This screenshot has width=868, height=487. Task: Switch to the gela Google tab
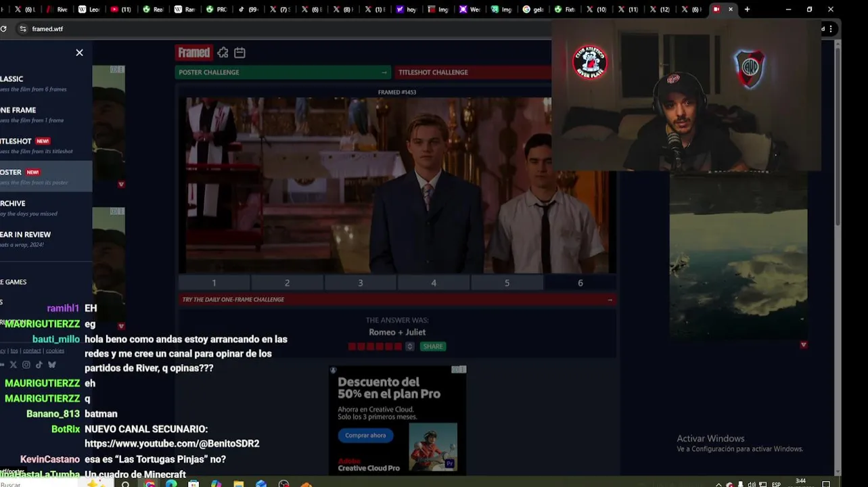point(533,9)
